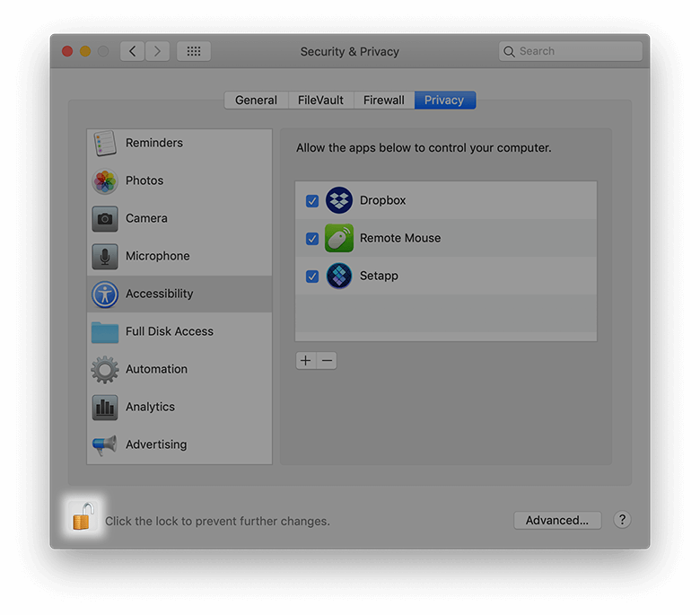Click the Dropbox app icon
This screenshot has width=700, height=615.
339,200
